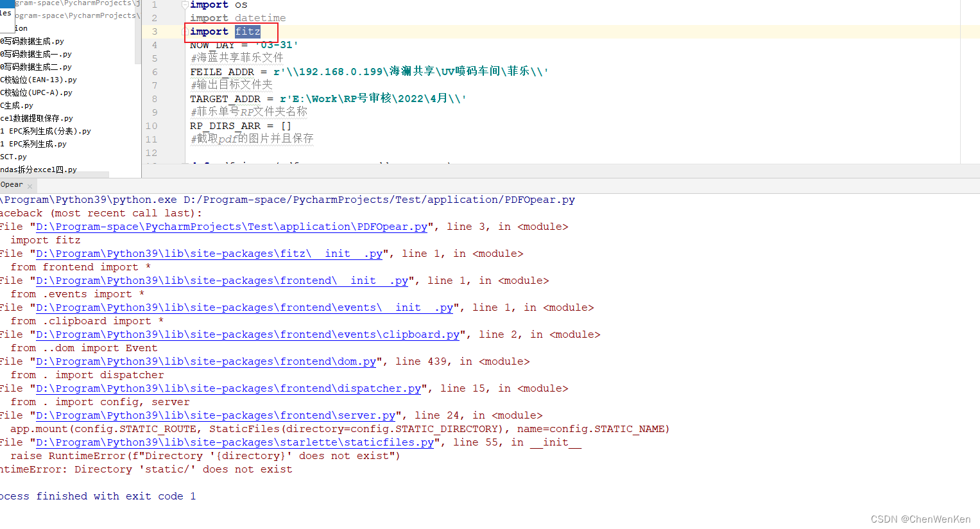
Task: Click the highlighted word fitz on line 3
Action: [248, 31]
